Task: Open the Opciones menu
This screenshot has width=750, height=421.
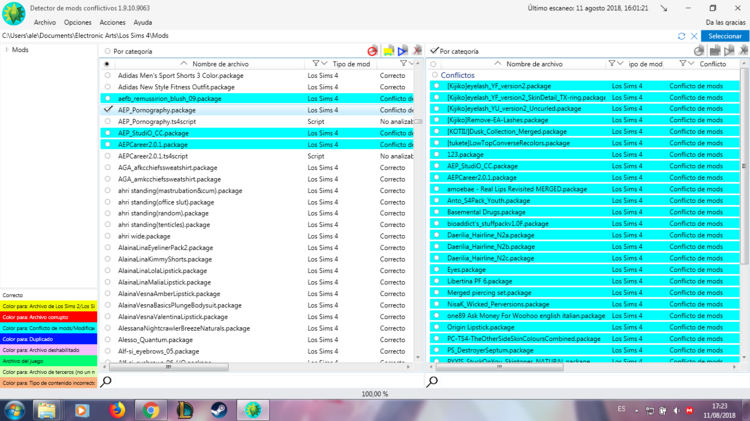Action: click(x=77, y=22)
